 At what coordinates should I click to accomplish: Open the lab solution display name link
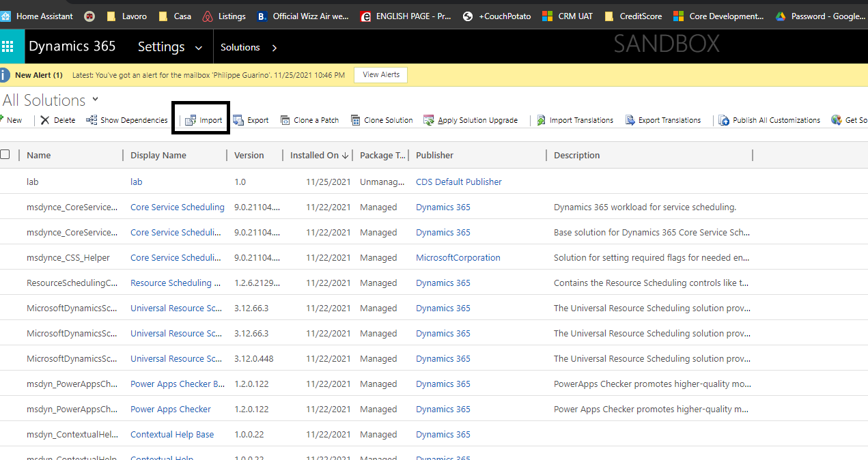pos(137,182)
